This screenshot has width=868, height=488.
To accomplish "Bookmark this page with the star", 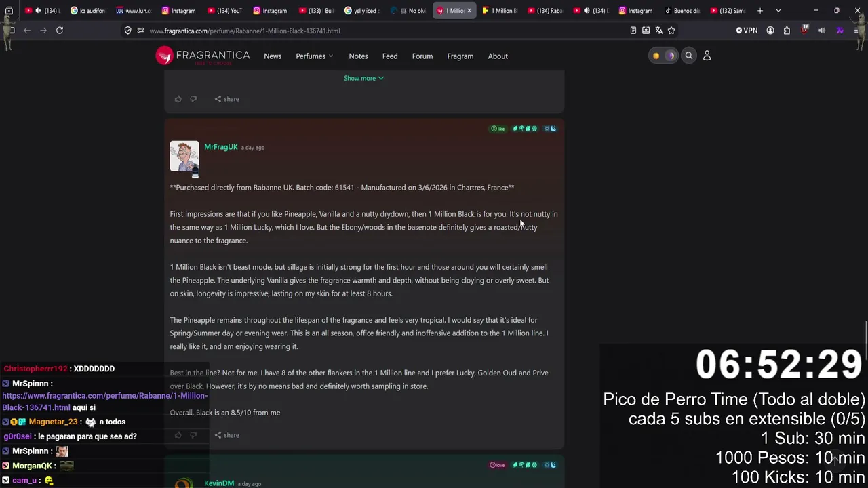I will (x=671, y=30).
